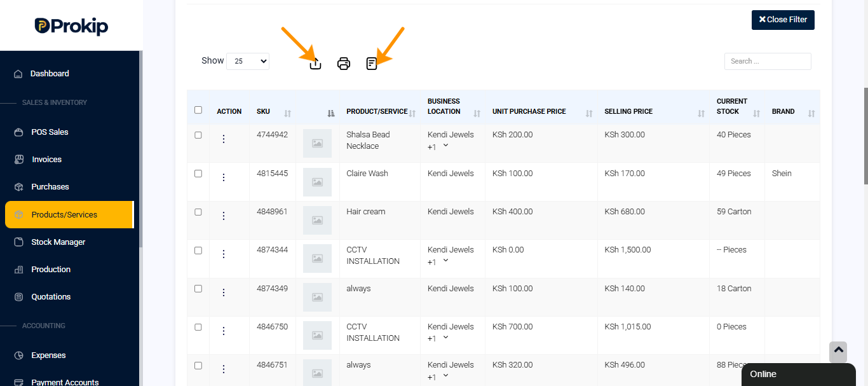868x386 pixels.
Task: Sort by SKU column
Action: (287, 113)
